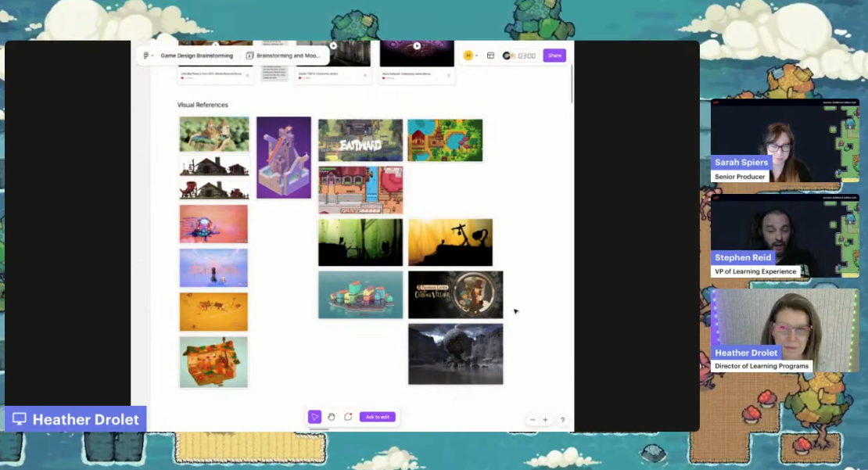Select the Move cursor tool
Viewport: 868px width, 470px height.
(314, 417)
